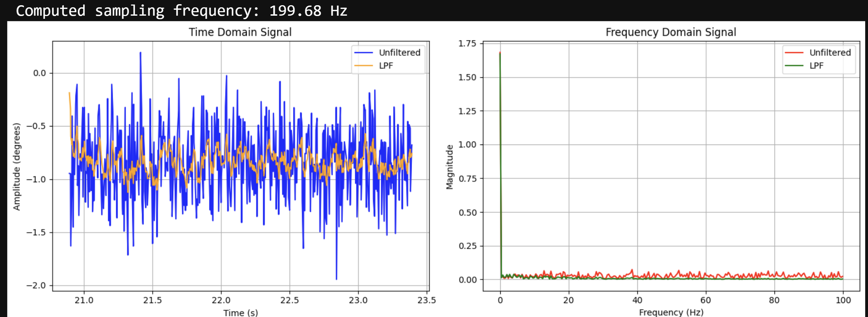
Task: Click the −1.0 amplitude tick label
Action: [36, 179]
